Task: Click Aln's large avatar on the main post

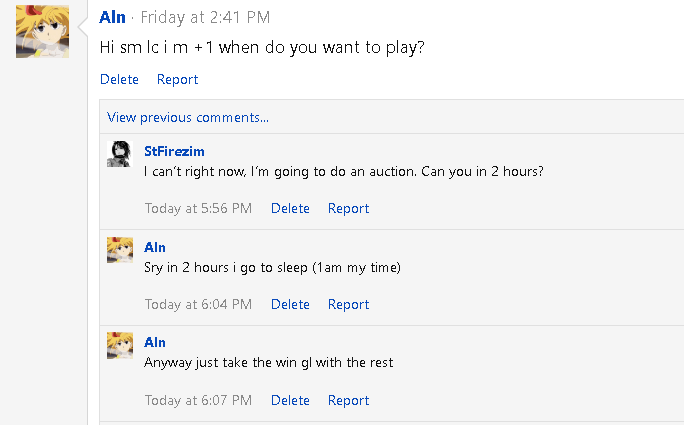Action: point(43,31)
